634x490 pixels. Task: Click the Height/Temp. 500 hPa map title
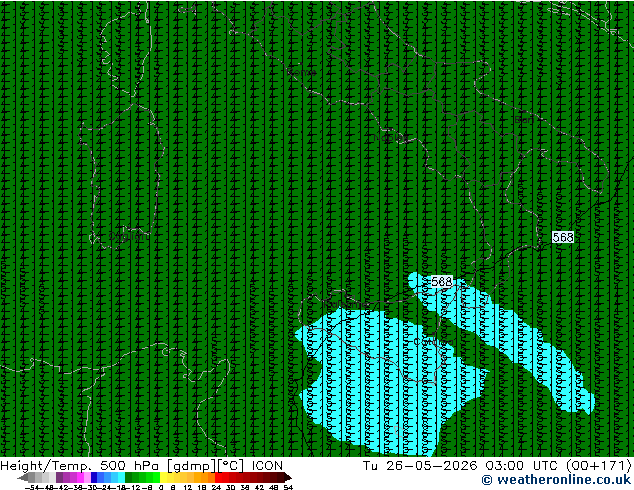79,466
